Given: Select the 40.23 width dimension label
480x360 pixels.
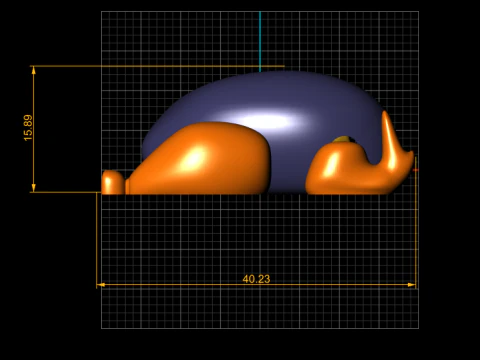Looking at the screenshot, I should (256, 279).
